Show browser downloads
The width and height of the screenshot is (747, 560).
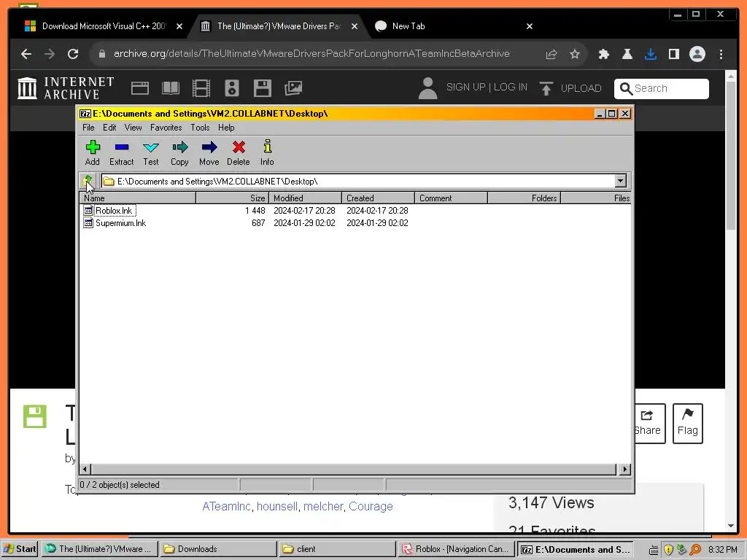651,54
